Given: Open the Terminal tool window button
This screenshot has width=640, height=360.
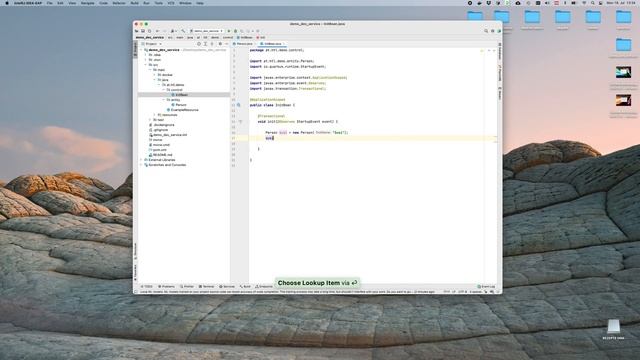Looking at the screenshot, I should [x=207, y=287].
